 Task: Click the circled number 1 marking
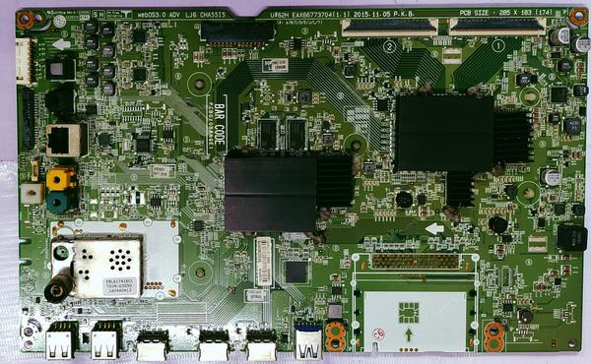click(x=498, y=46)
